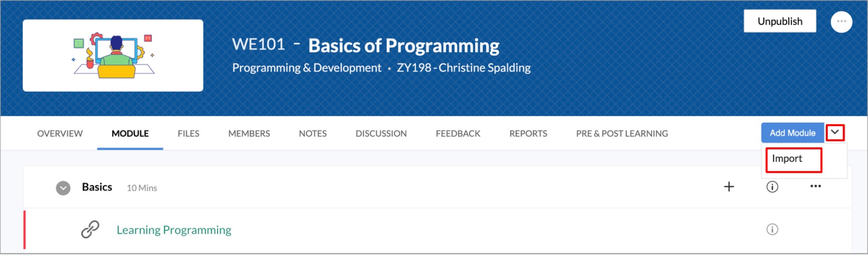Open the Members tab
The image size is (868, 261).
click(x=249, y=133)
